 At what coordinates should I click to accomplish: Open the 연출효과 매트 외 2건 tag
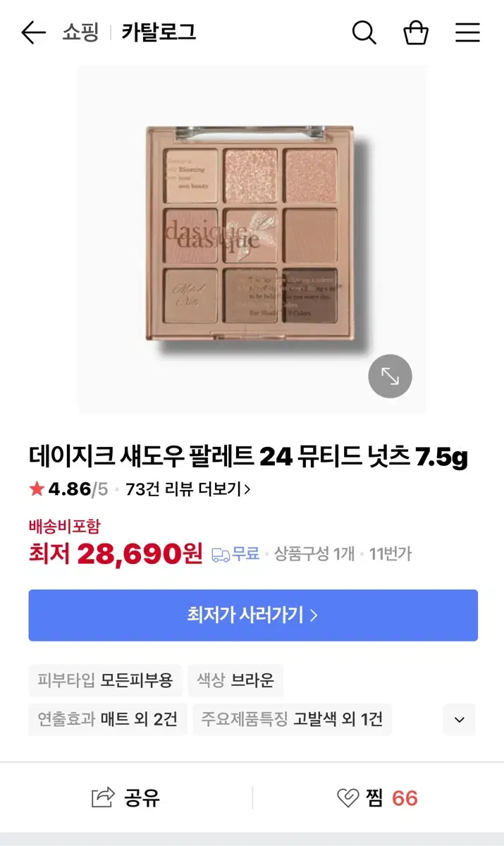point(108,719)
